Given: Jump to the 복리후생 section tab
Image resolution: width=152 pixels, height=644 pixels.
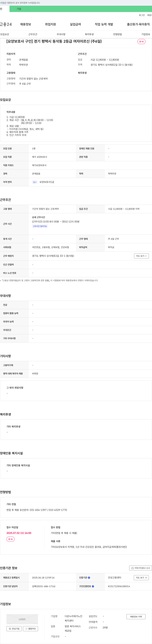Looking at the screenshot, I should click(89, 34).
